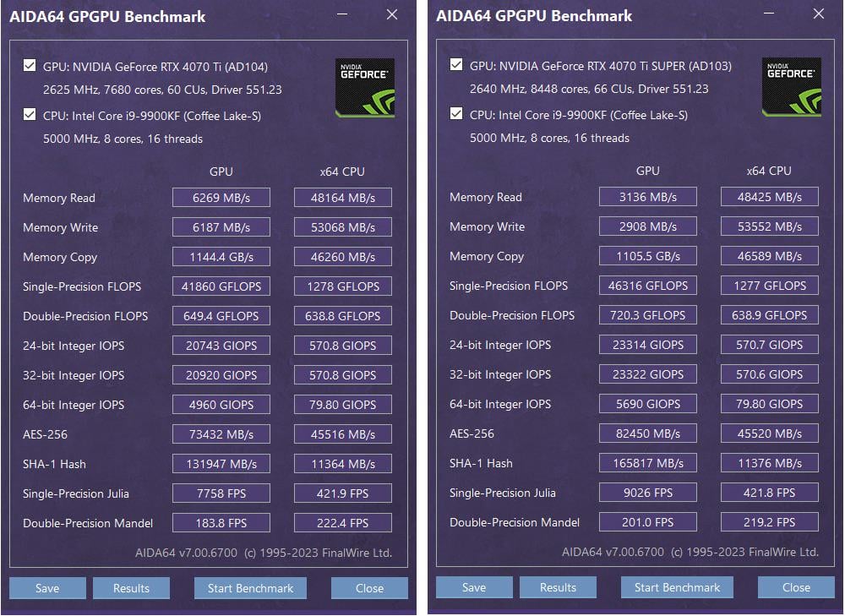Click the Close button in RTX 4070 Ti SUPER window
The image size is (845, 616).
tap(796, 587)
